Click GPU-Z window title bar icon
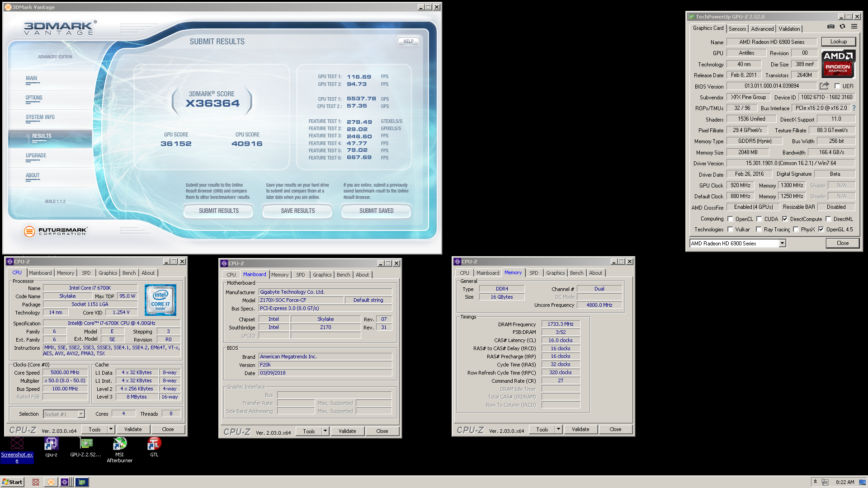868x488 pixels. 691,17
